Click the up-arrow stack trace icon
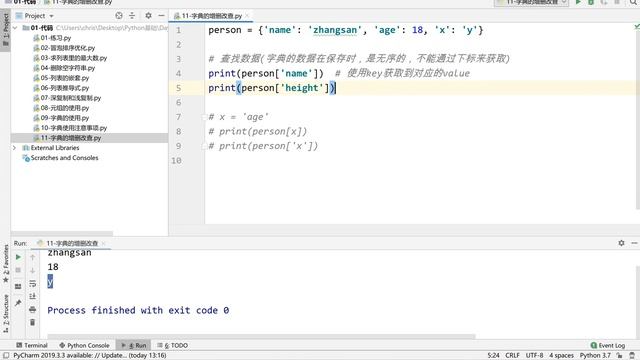The width and height of the screenshot is (640, 360). tap(33, 257)
